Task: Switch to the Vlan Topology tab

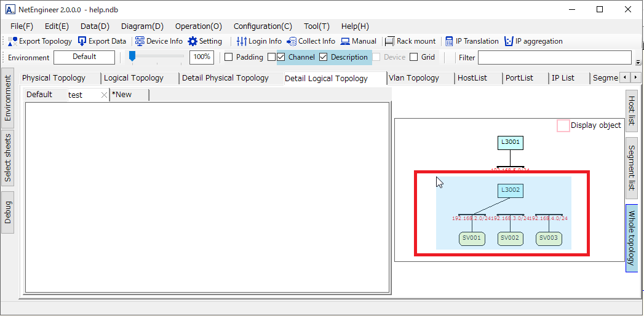Action: coord(414,78)
